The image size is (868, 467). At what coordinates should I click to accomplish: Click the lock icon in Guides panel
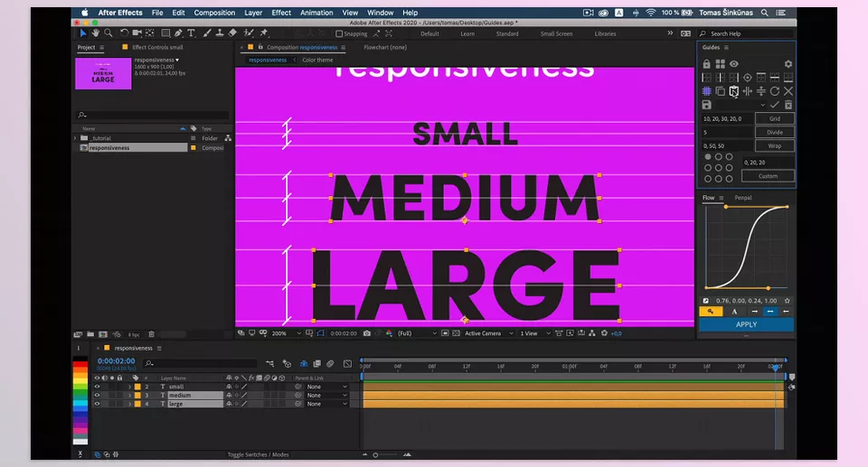[x=707, y=64]
